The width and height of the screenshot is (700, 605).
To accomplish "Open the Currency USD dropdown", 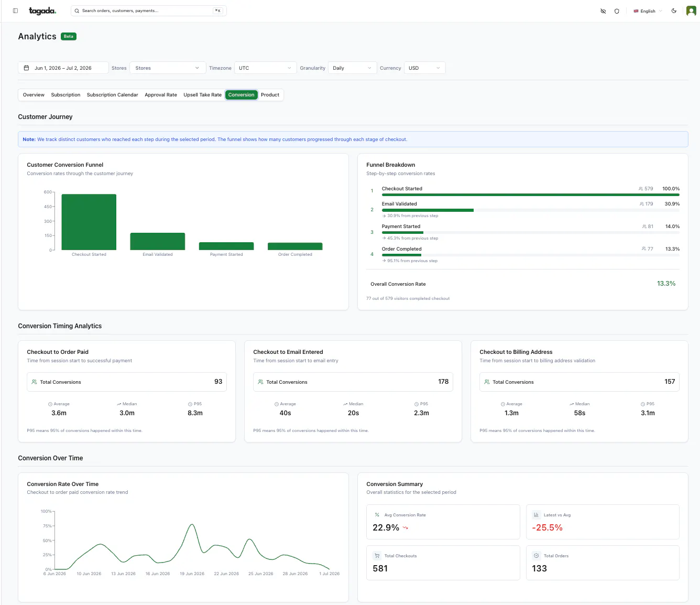I will [x=424, y=68].
